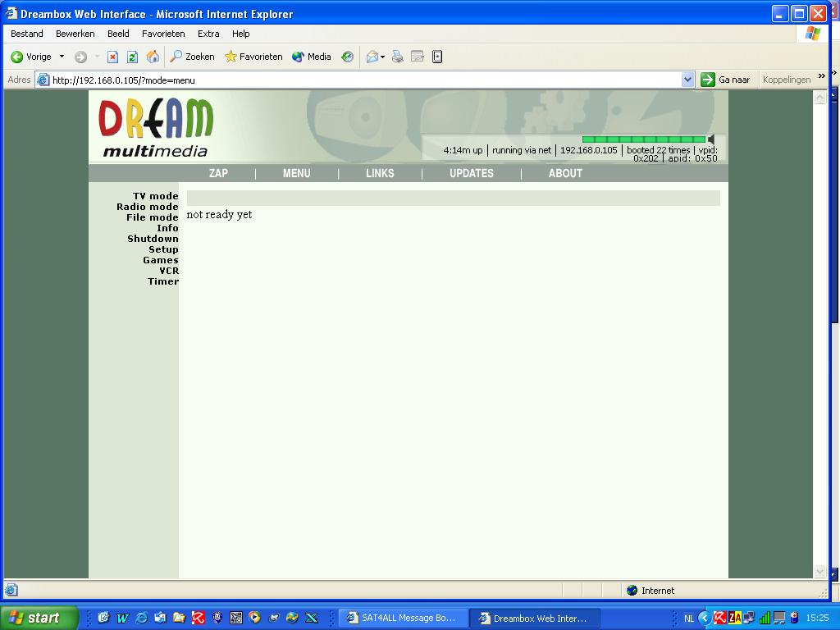Click the page scrollbar up arrow

point(819,97)
